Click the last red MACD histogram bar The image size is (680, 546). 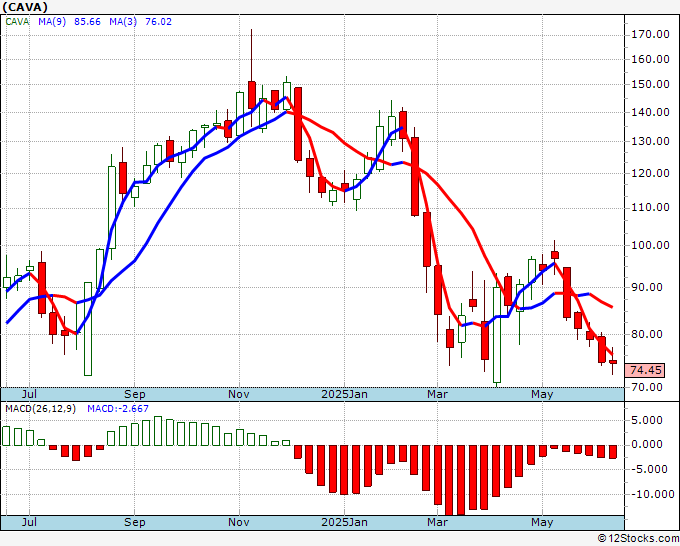pos(613,452)
